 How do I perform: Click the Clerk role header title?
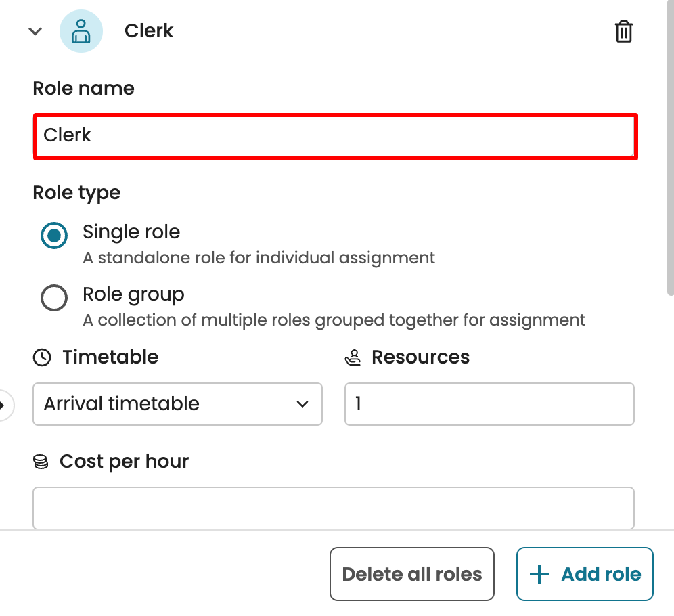pyautogui.click(x=149, y=31)
